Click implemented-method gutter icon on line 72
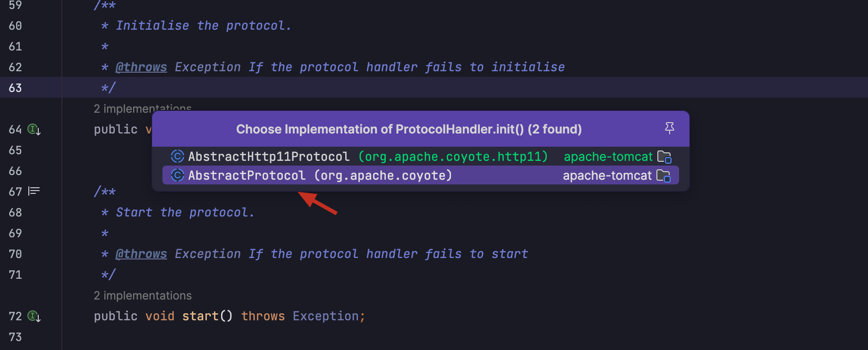868x350 pixels. point(34,316)
